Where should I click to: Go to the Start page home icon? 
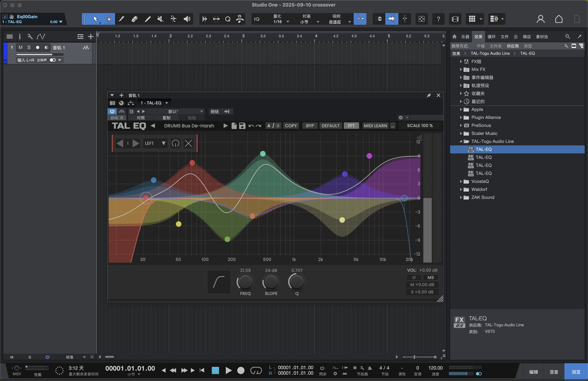tap(559, 19)
